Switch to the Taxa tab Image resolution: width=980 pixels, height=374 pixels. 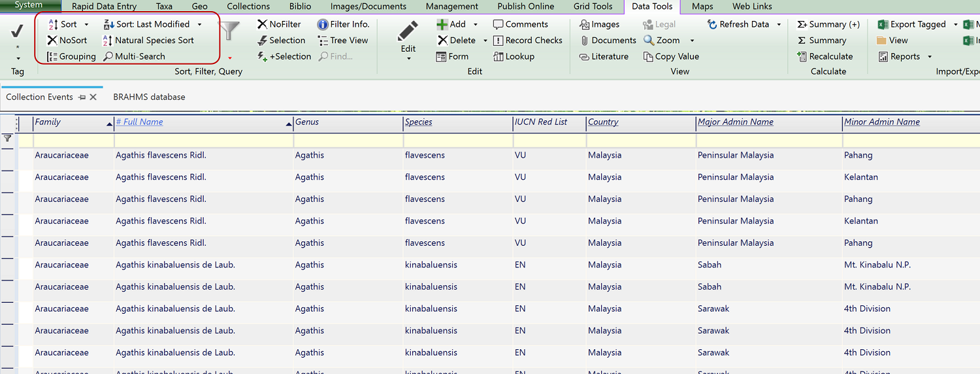point(165,7)
